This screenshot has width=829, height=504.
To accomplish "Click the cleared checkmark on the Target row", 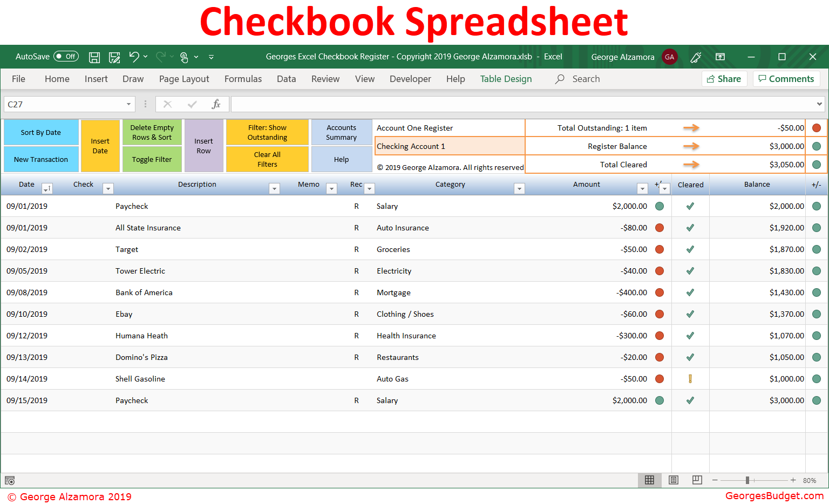I will [x=690, y=249].
